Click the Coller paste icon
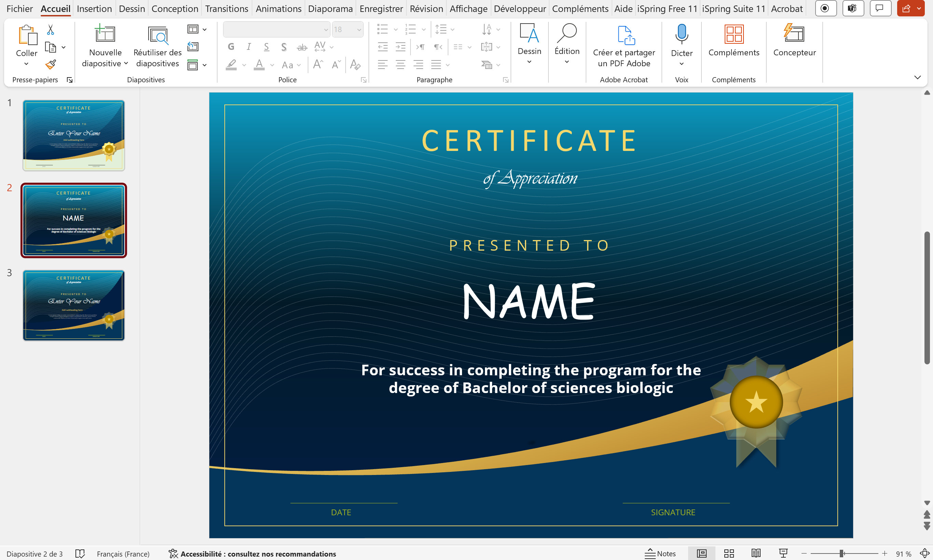This screenshot has height=560, width=933. (x=27, y=35)
